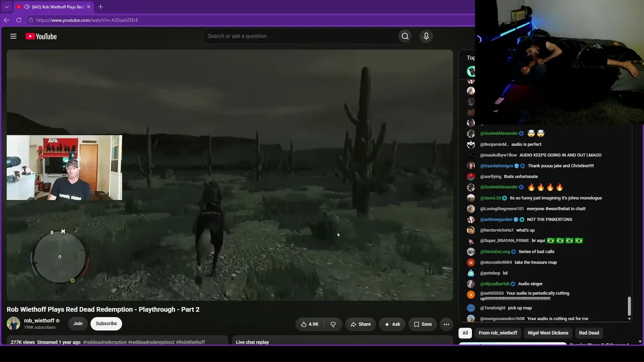Click the @mauledbyw1llow username
644x362 pixels.
tap(499, 155)
